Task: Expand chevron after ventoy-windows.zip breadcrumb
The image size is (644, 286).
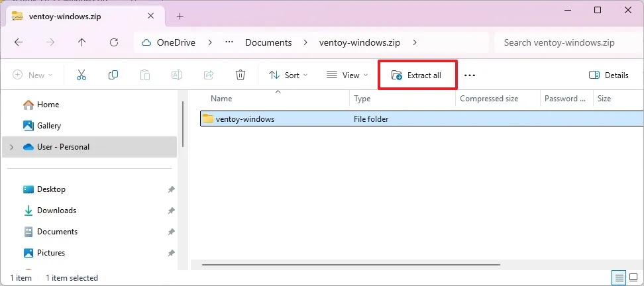Action: pyautogui.click(x=414, y=42)
